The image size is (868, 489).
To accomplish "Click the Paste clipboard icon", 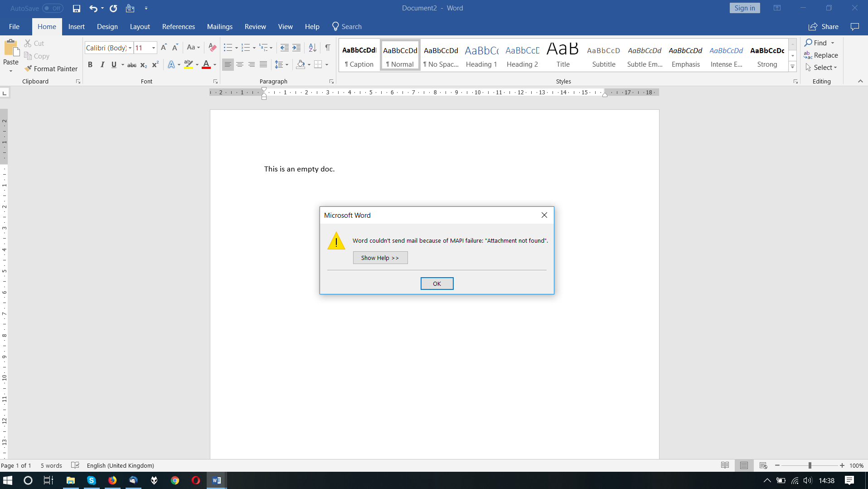I will click(11, 47).
